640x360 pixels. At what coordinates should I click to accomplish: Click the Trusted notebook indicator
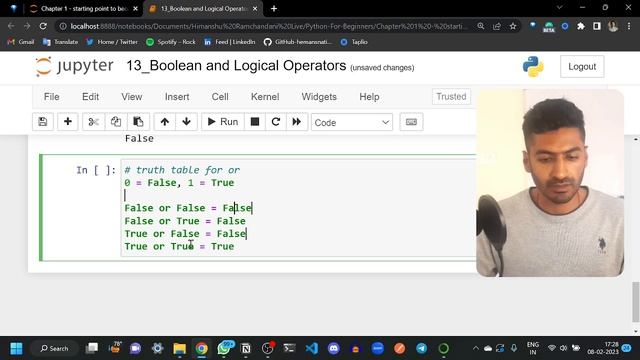pyautogui.click(x=451, y=97)
